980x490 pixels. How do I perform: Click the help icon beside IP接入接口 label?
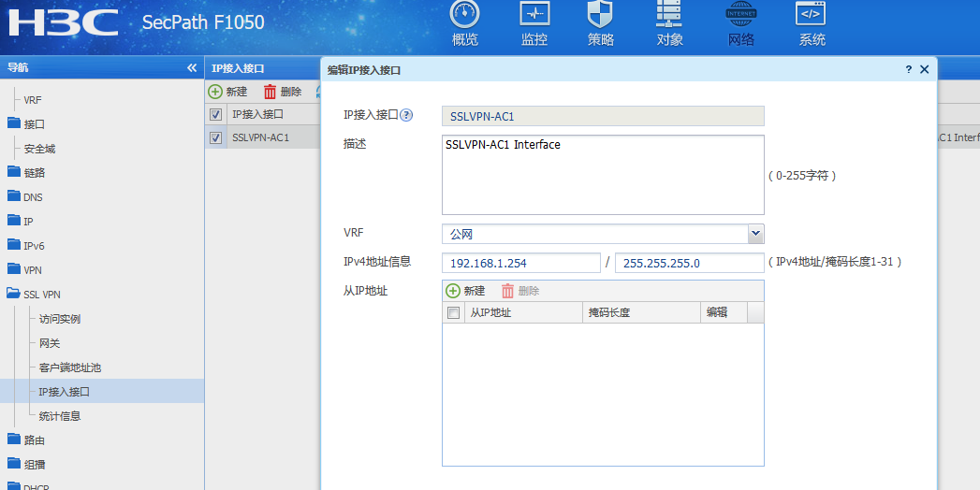pos(406,115)
